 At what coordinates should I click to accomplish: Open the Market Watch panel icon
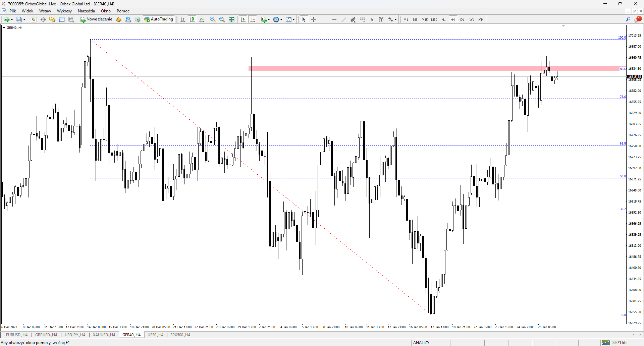pos(34,19)
